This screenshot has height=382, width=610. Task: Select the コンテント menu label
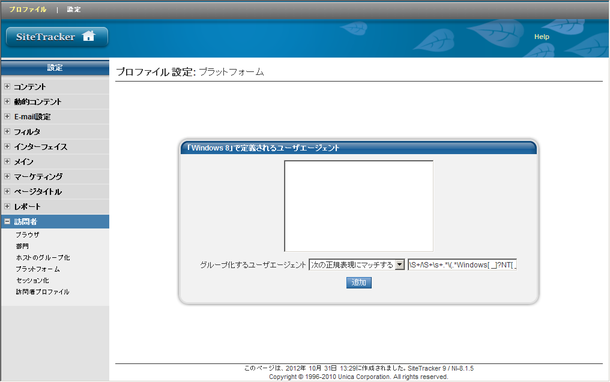click(30, 87)
